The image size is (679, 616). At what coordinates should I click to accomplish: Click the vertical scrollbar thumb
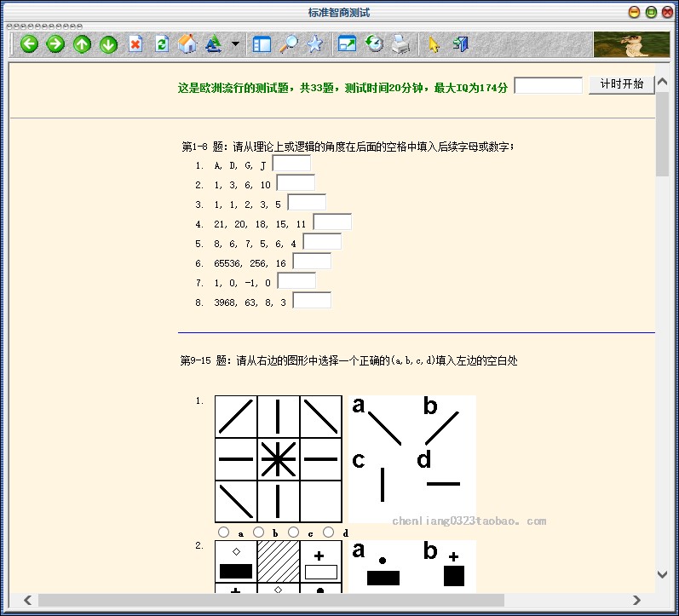point(662,133)
